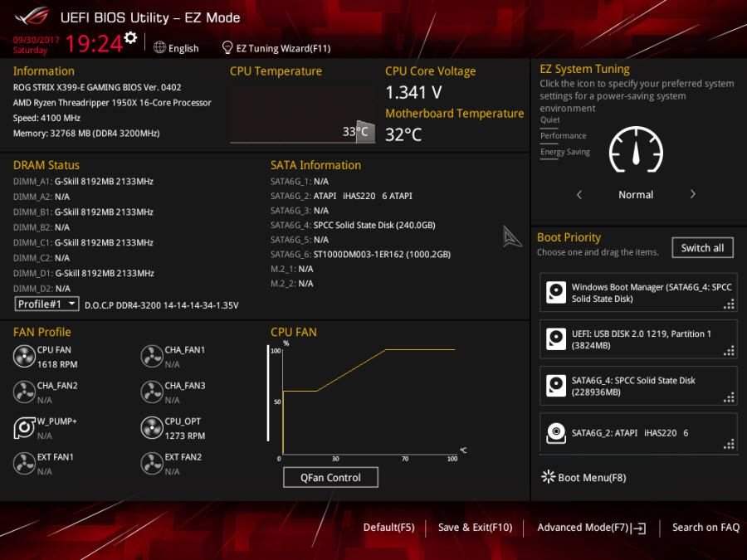Open Search on FAQ
Viewport: 747px width, 560px height.
pos(705,528)
